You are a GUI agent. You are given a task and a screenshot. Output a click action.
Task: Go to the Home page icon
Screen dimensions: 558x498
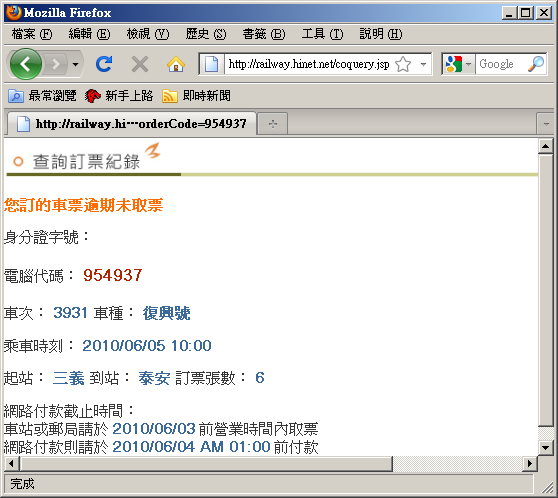(176, 64)
